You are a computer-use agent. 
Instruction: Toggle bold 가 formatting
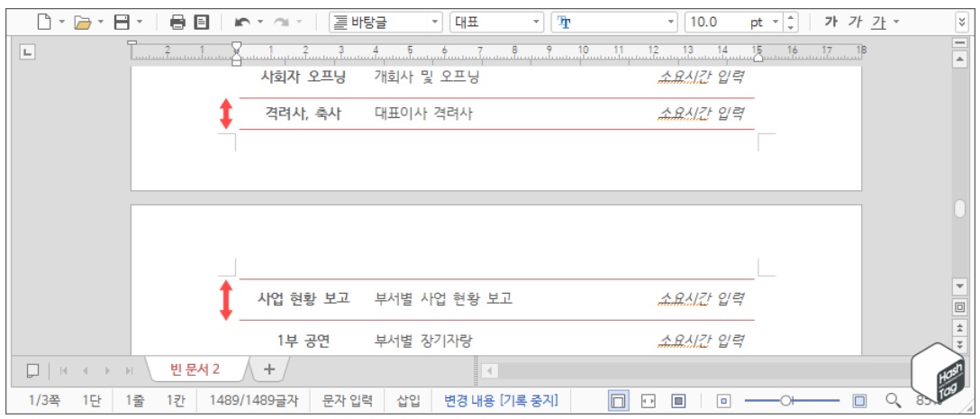coord(830,23)
